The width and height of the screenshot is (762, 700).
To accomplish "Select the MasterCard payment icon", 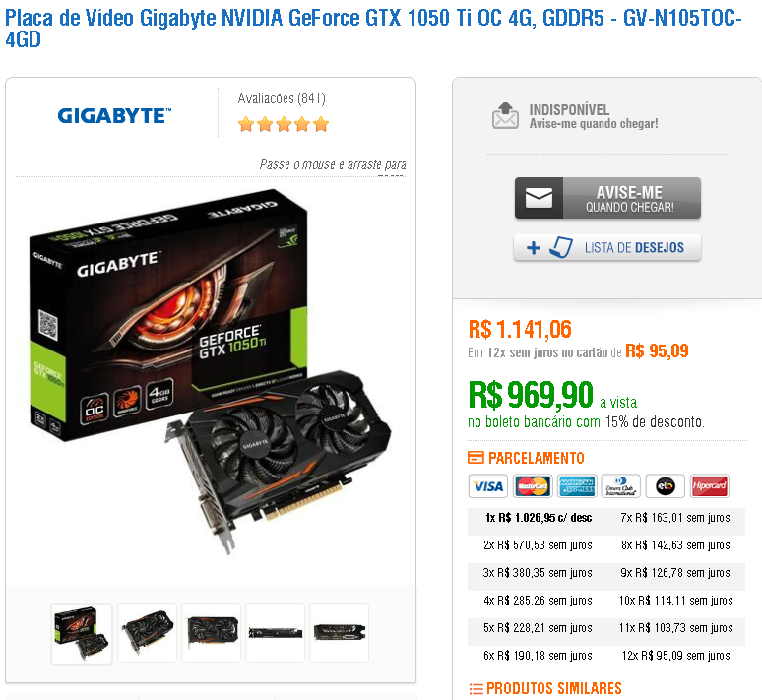I will click(x=533, y=485).
